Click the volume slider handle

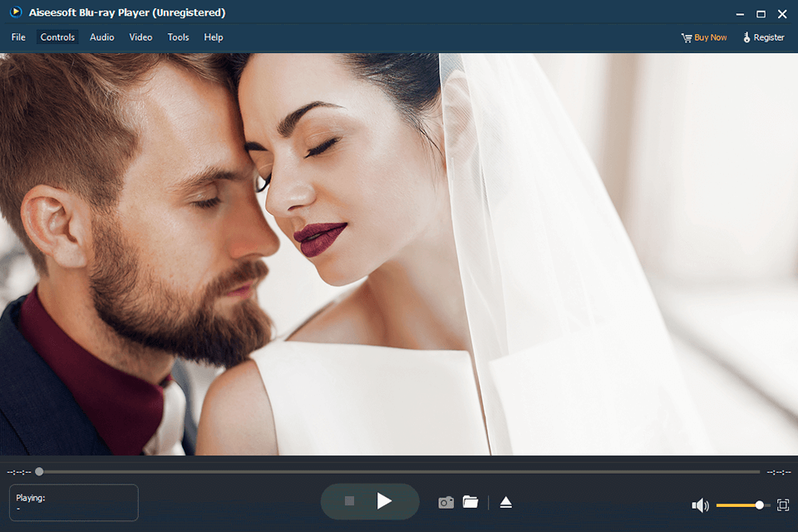tap(759, 505)
